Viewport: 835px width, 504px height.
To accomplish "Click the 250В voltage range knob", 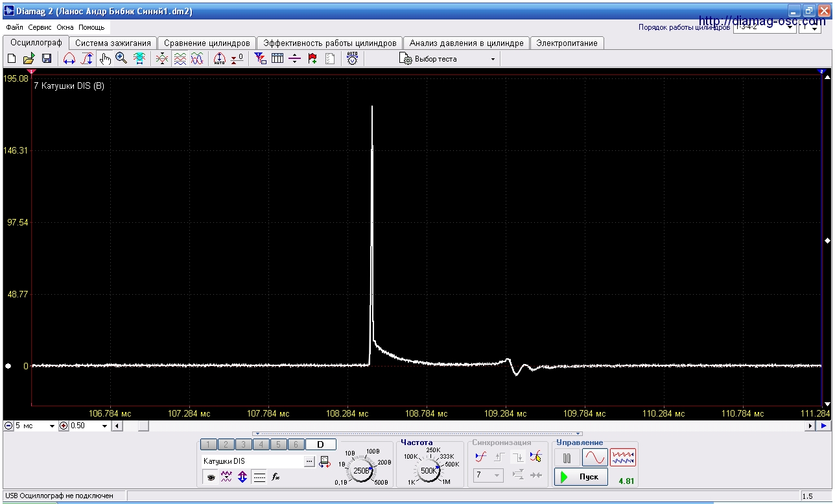I will pyautogui.click(x=362, y=470).
